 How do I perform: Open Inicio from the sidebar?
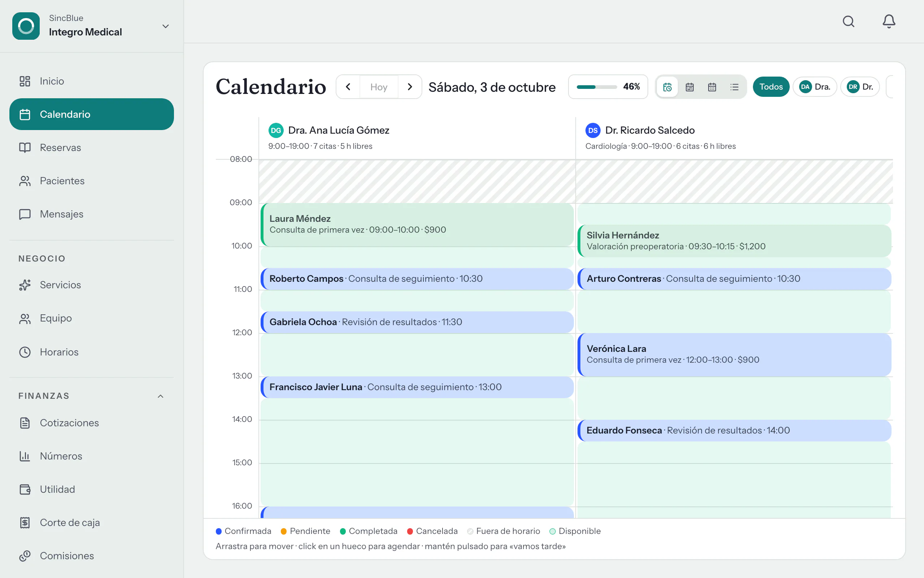[x=92, y=81]
